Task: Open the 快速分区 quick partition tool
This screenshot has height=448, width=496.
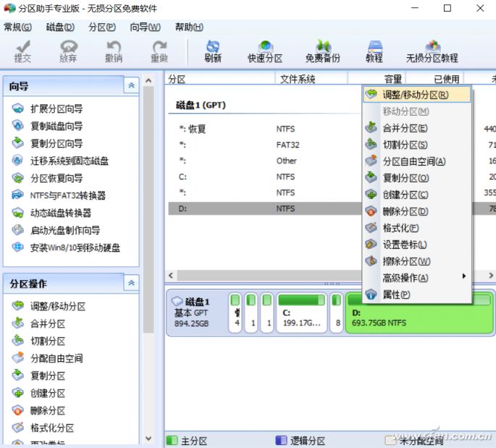Action: pos(265,51)
